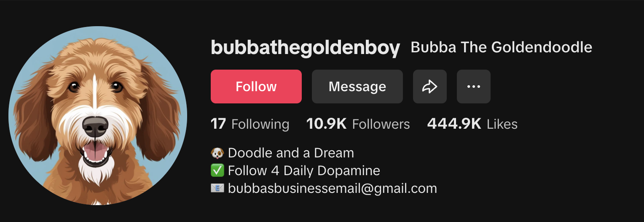Click the bubbasbusinessemail@gmail.com address
This screenshot has height=222, width=644.
[333, 188]
